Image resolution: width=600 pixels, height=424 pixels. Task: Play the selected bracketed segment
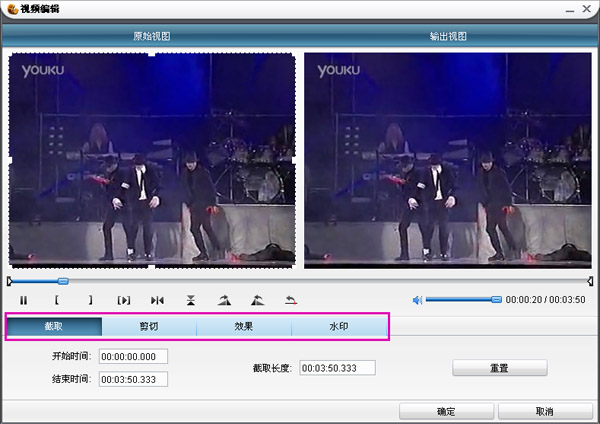[124, 300]
